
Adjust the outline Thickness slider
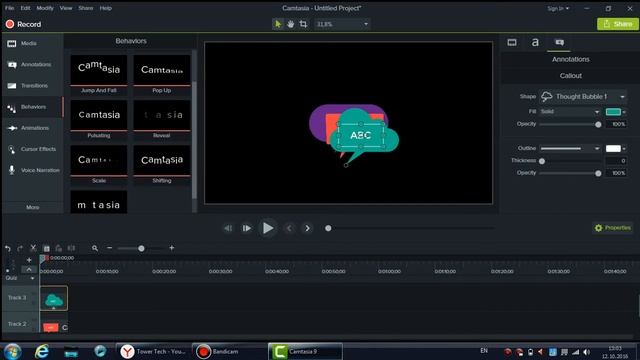pos(542,161)
